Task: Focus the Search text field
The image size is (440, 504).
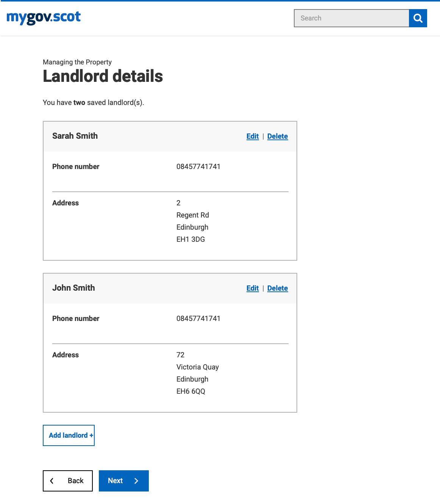Action: tap(351, 18)
